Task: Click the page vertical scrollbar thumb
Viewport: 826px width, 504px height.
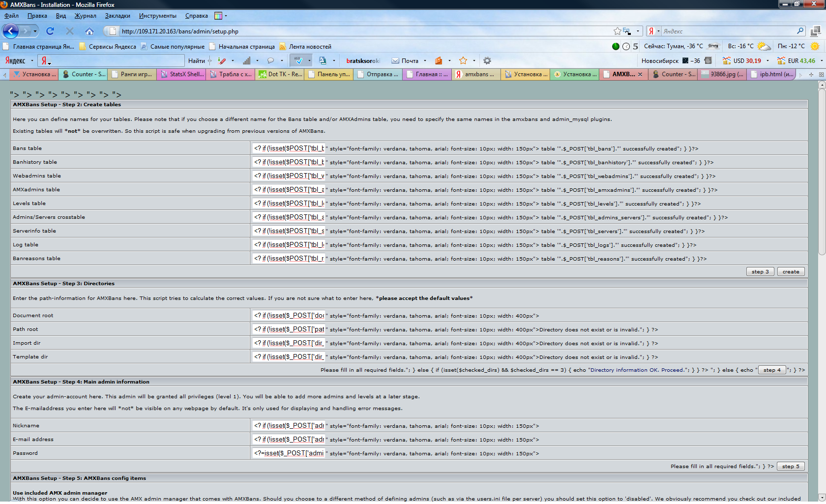Action: (x=822, y=171)
